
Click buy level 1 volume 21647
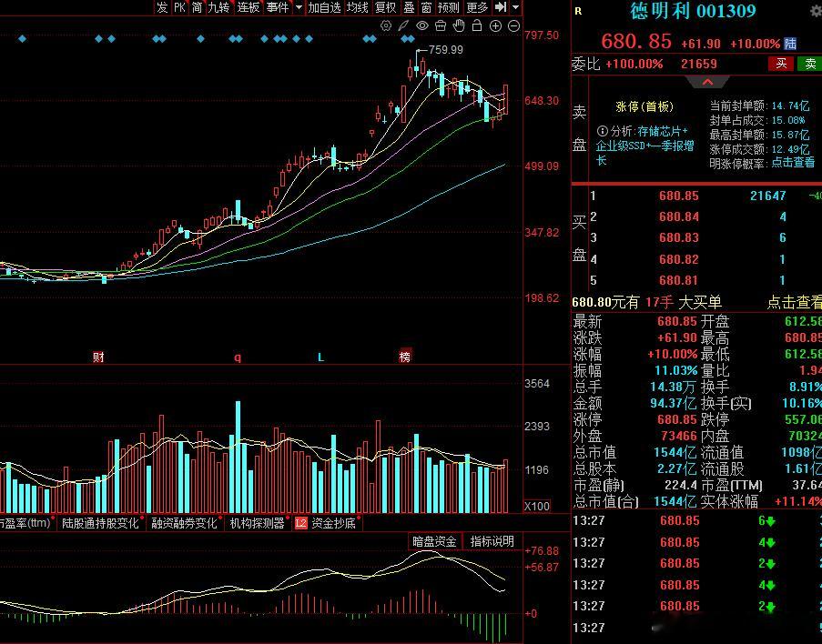[x=767, y=196]
